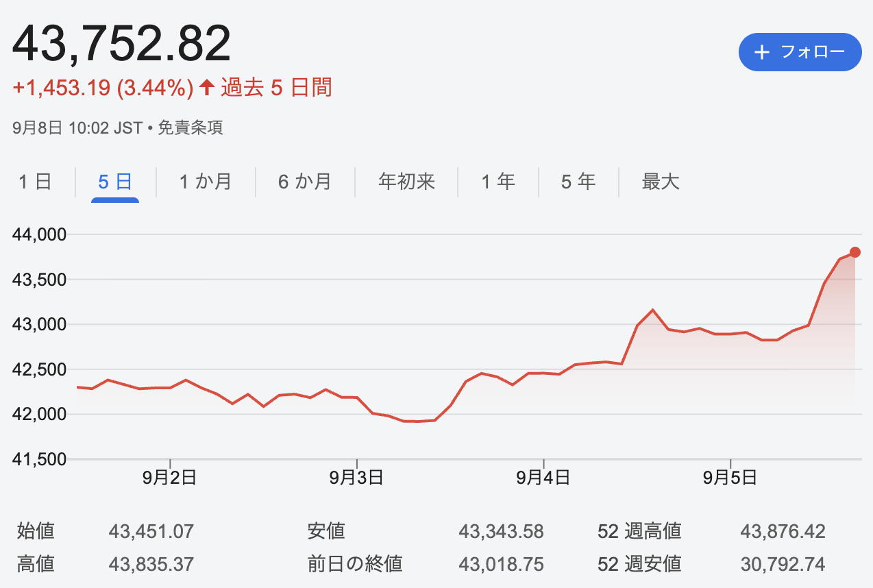
Task: Click the red endpoint dot on the chart
Action: tap(855, 252)
